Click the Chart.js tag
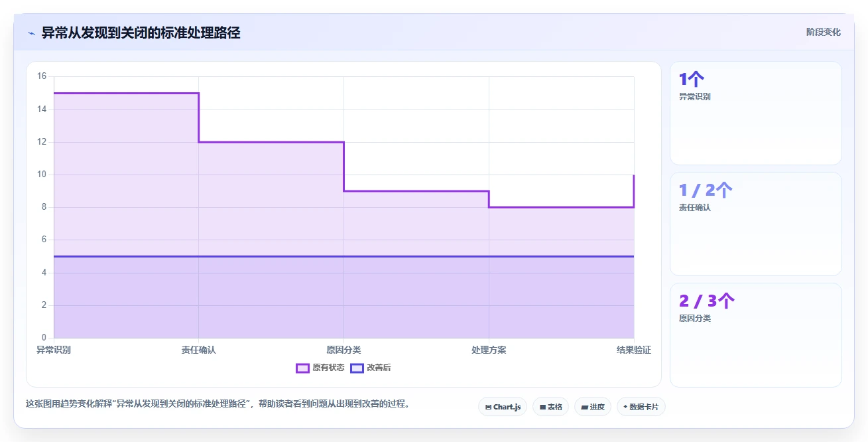Viewport: 868px width, 442px height. [x=503, y=407]
